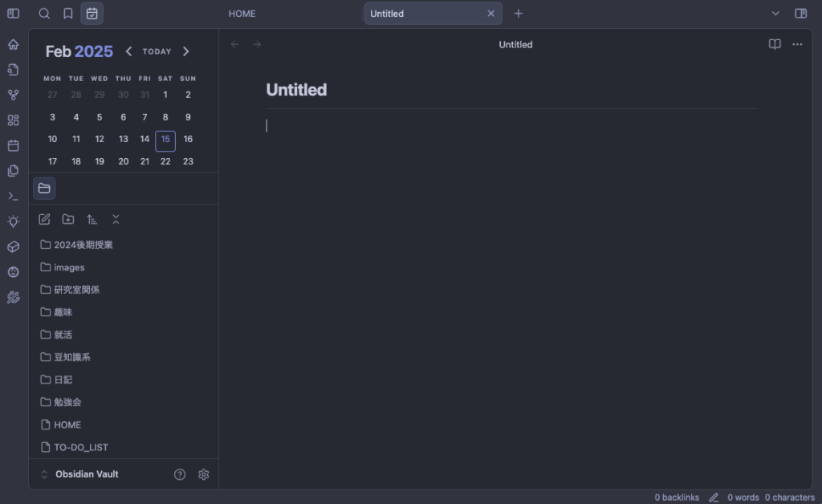Open the tab list dropdown chevron
The height and width of the screenshot is (504, 822).
(x=775, y=14)
